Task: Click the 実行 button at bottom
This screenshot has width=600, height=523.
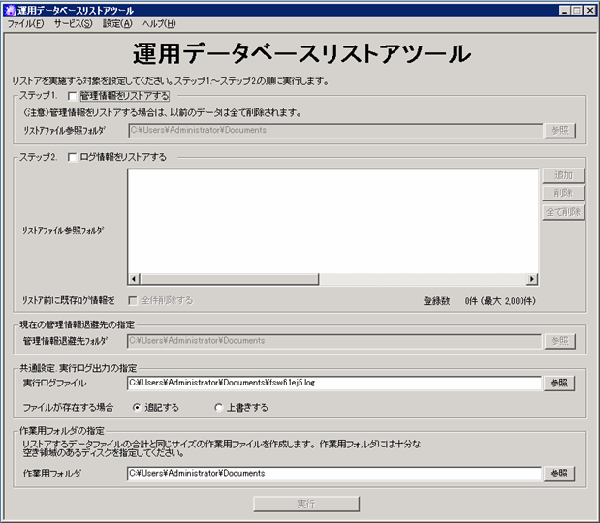Action: coord(306,503)
